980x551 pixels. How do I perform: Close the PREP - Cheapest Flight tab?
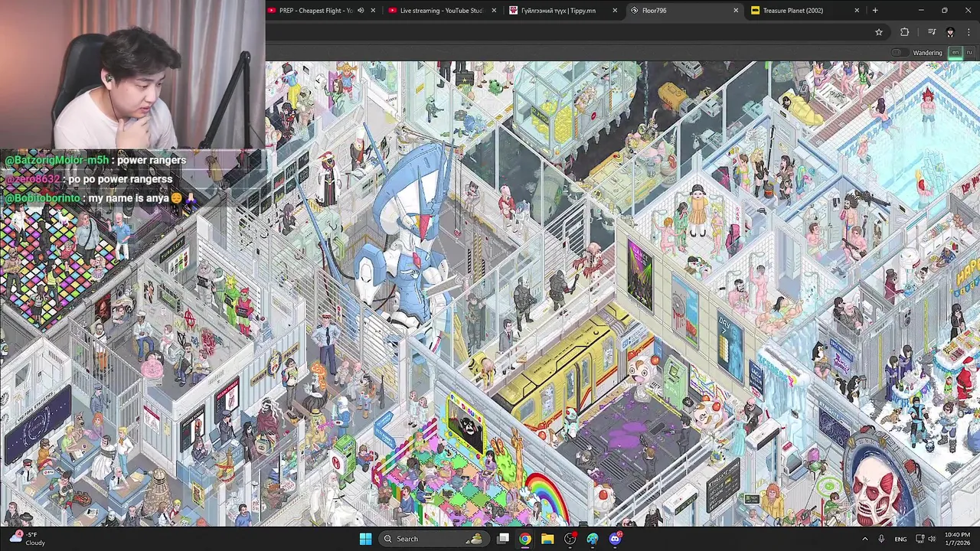click(x=373, y=11)
